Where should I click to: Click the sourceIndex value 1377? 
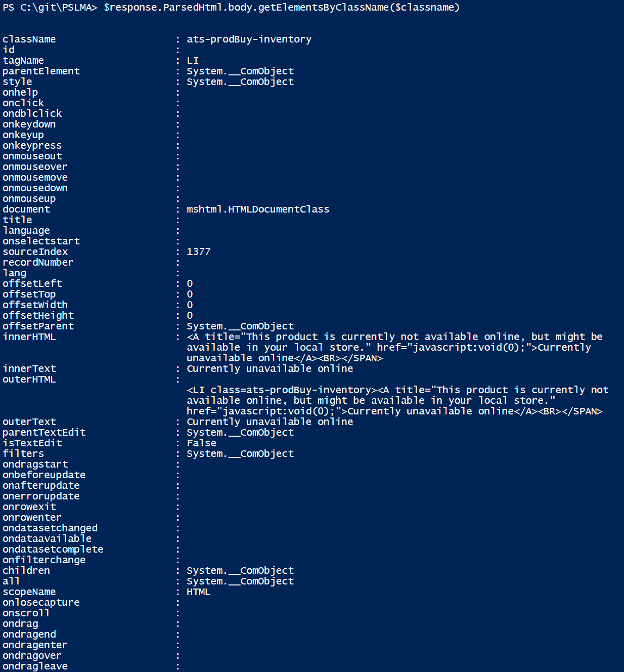click(x=199, y=252)
